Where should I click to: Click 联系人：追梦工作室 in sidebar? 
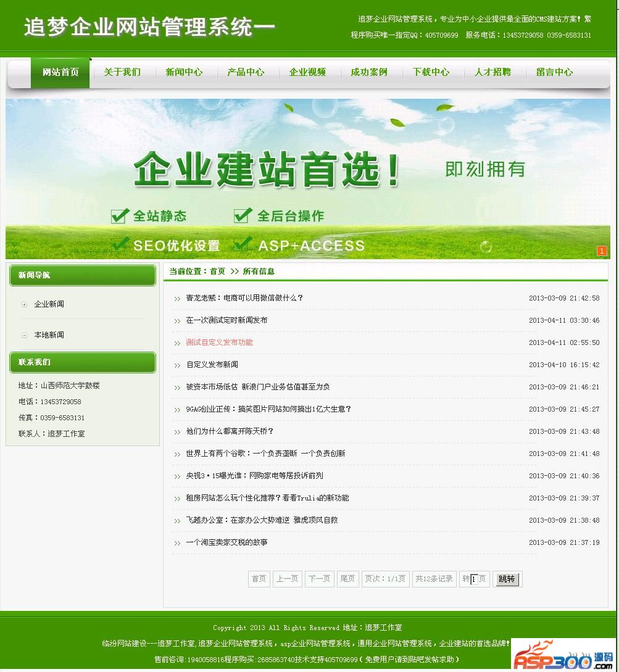click(x=51, y=434)
